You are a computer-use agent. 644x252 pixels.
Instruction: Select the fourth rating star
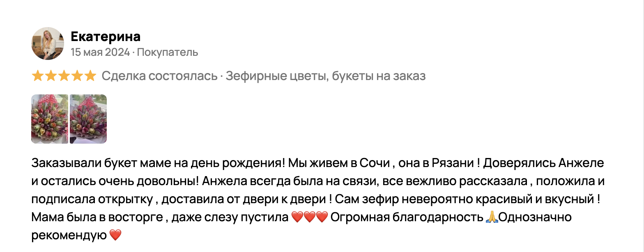point(77,76)
